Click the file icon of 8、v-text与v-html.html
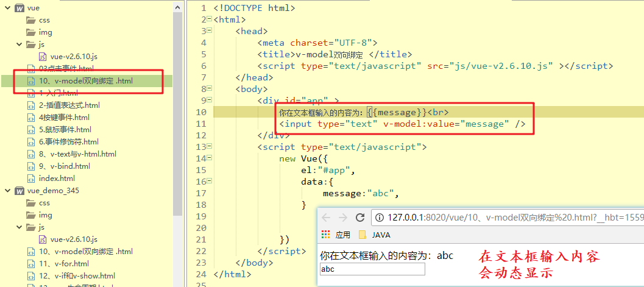 [x=31, y=154]
